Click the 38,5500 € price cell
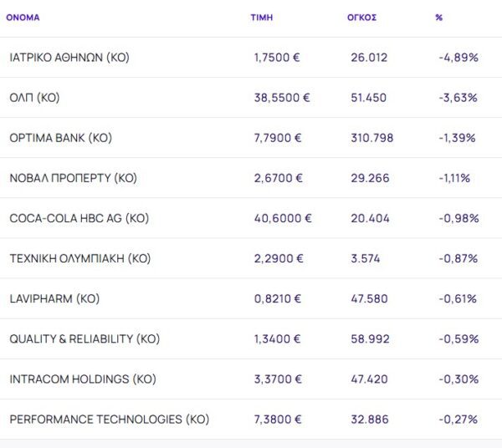 tap(282, 98)
